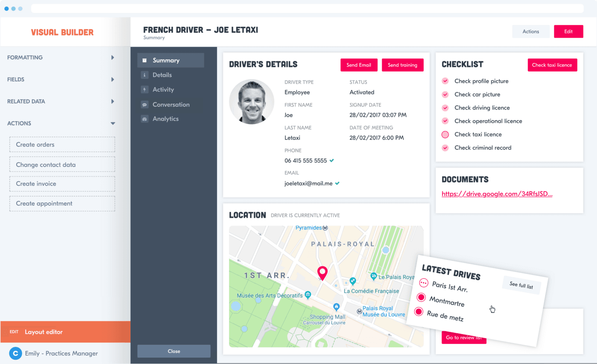The height and width of the screenshot is (364, 597).
Task: Click the signup date 28/02/2017 03:07 PM
Action: [378, 115]
